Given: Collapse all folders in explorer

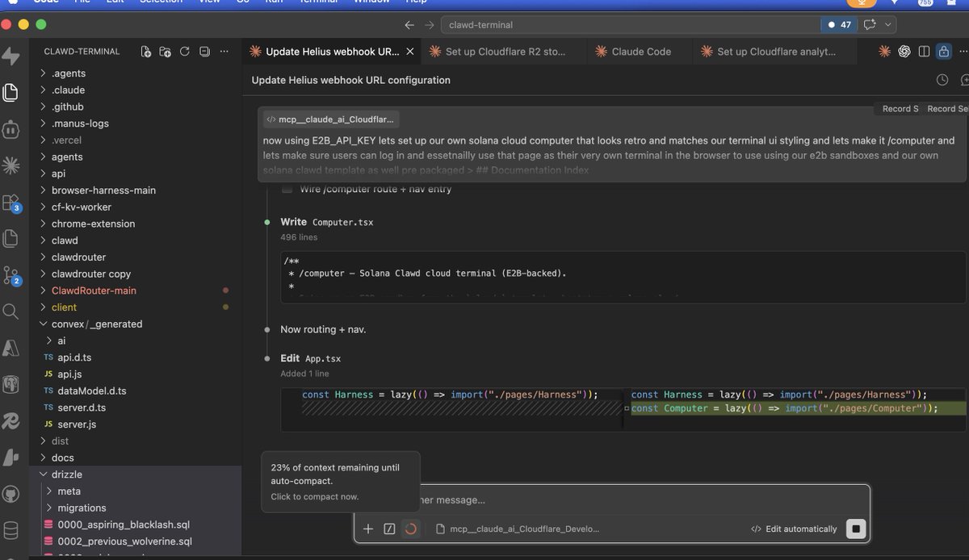Looking at the screenshot, I should click(x=204, y=52).
